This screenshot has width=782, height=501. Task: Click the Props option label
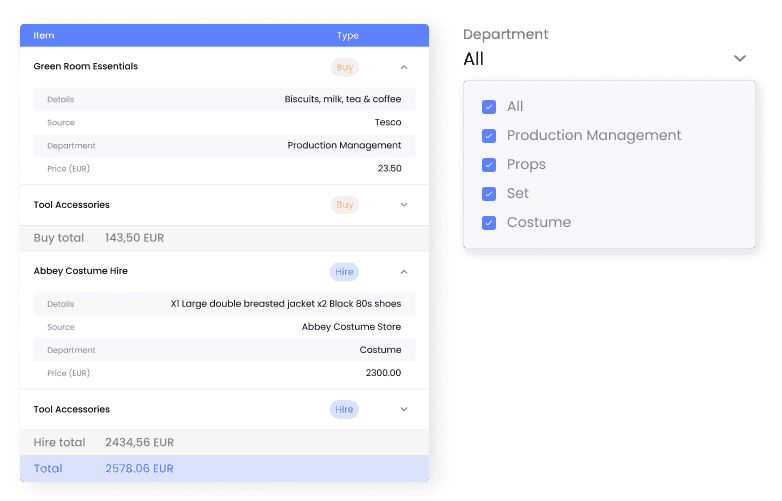coord(526,165)
